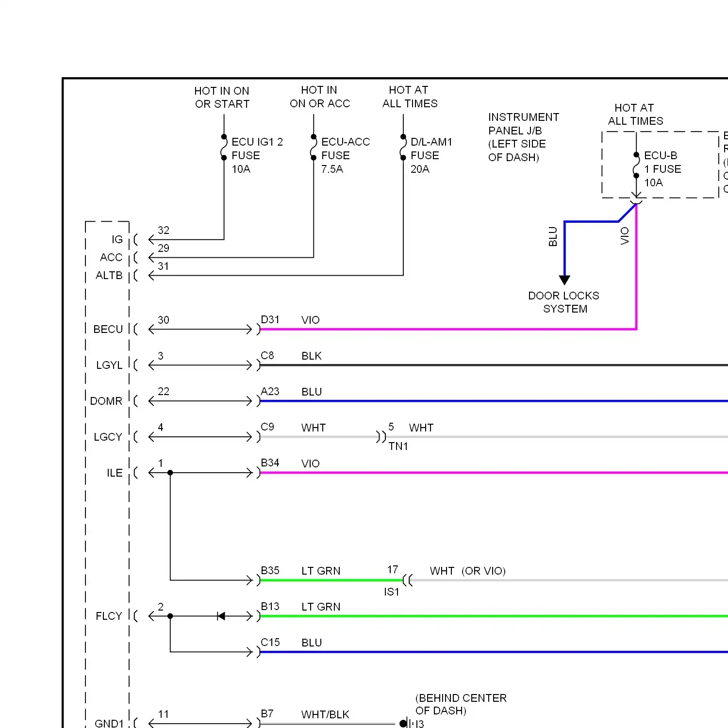Click the ECU IG1 2 fuse symbol
Viewport: 728px width, 728px height.
pos(224,147)
